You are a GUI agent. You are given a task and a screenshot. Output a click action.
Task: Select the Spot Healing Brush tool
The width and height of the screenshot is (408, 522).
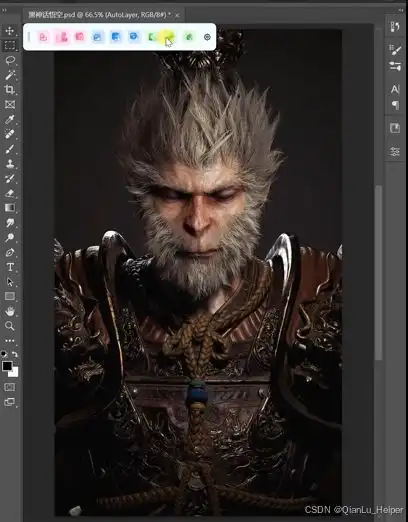pyautogui.click(x=10, y=134)
